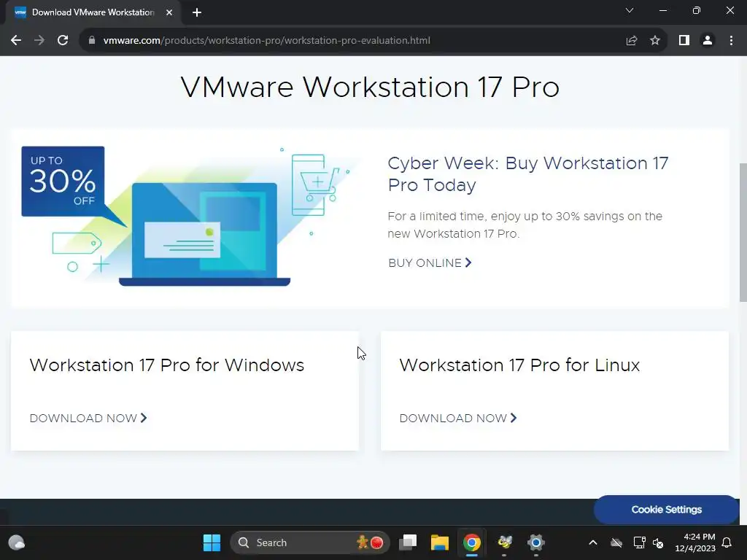
Task: Click the VMware Workstation 17 Pro title
Action: pos(370,87)
